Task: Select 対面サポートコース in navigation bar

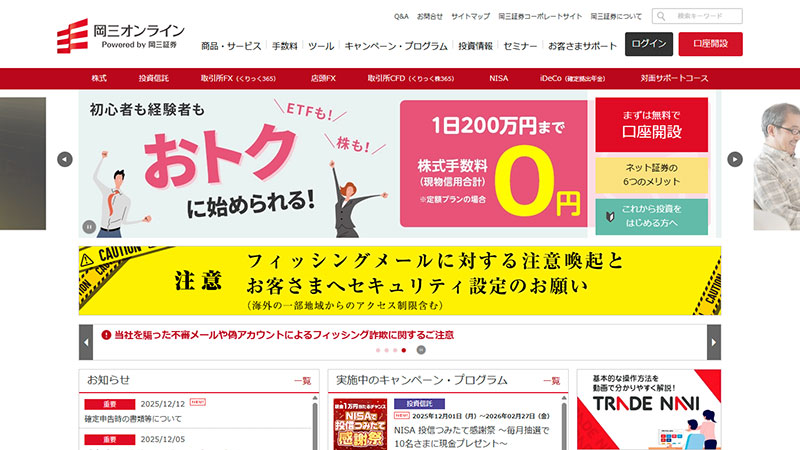Action: [x=674, y=78]
